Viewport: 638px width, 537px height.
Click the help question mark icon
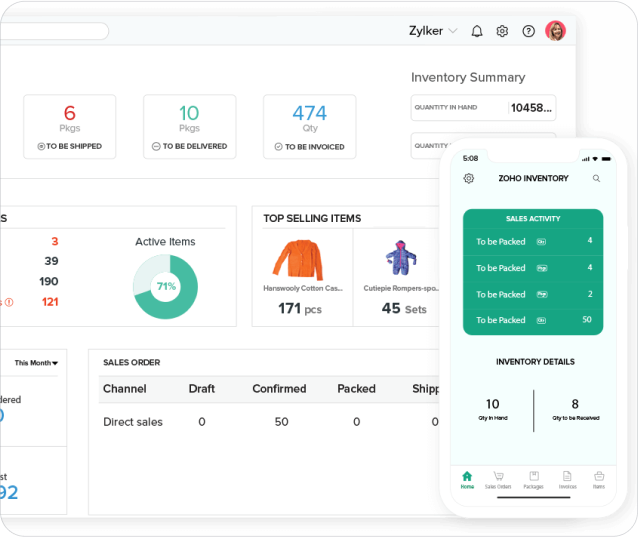529,31
